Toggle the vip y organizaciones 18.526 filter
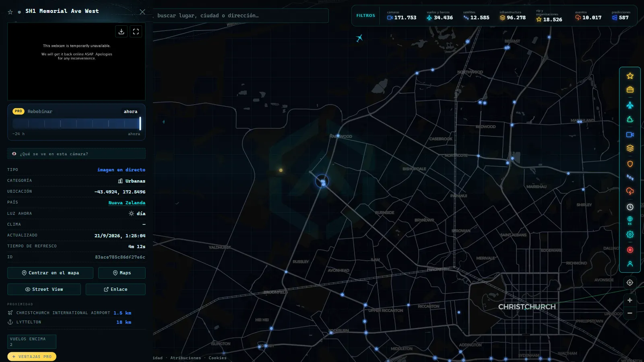Screen dimensions: 644x362 (549, 16)
